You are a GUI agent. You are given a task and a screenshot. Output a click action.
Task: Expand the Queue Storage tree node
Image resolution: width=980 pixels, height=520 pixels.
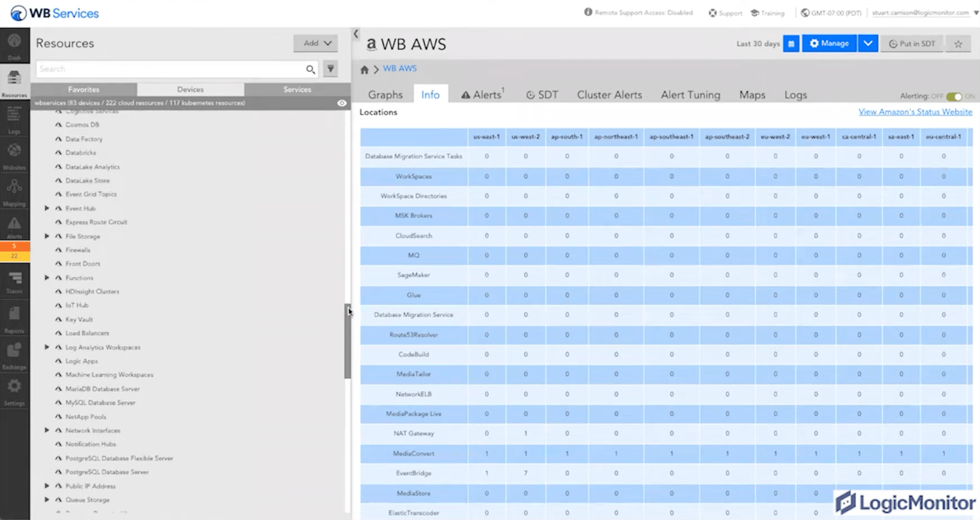point(47,500)
